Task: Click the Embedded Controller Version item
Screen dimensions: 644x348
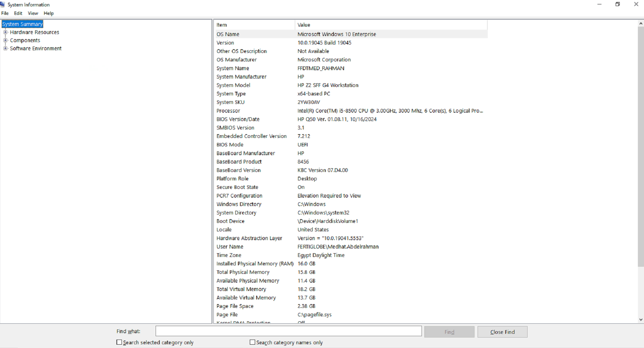Action: (251, 136)
